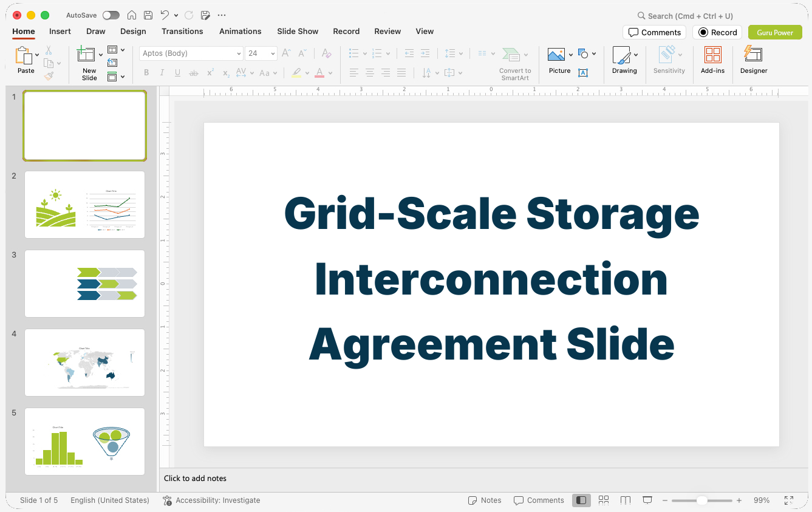The width and height of the screenshot is (812, 512).
Task: Expand the Undo history arrow
Action: point(176,15)
